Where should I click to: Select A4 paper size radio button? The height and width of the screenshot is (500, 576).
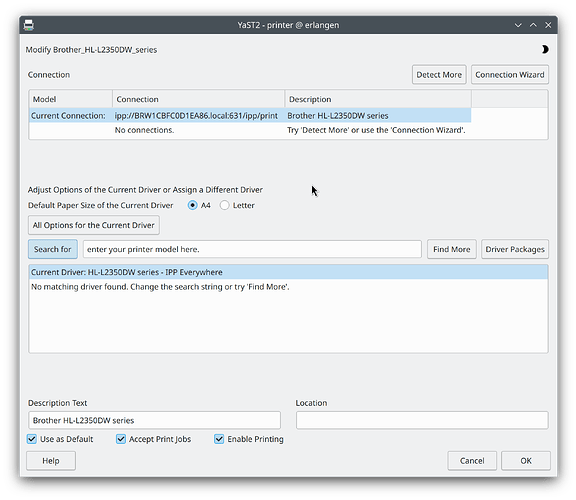[x=192, y=205]
